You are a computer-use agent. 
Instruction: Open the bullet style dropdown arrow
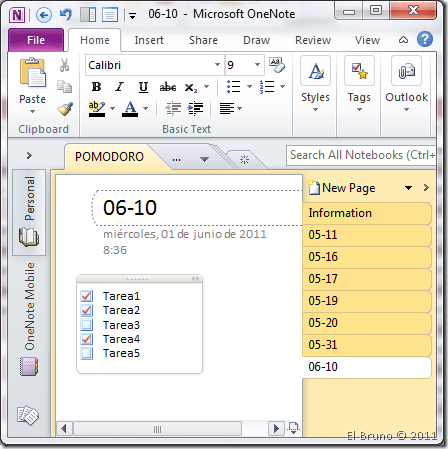pos(249,87)
